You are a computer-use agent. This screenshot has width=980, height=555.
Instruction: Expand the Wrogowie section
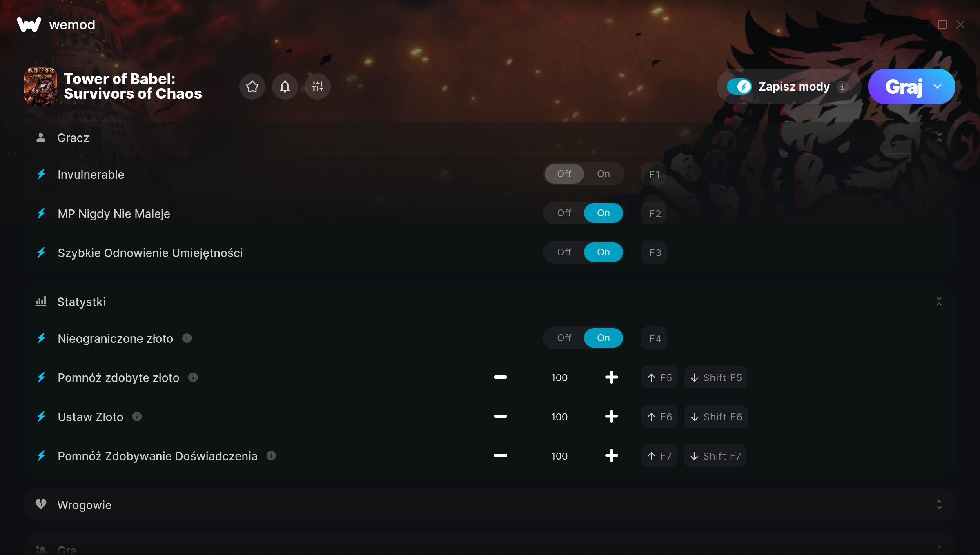point(939,505)
